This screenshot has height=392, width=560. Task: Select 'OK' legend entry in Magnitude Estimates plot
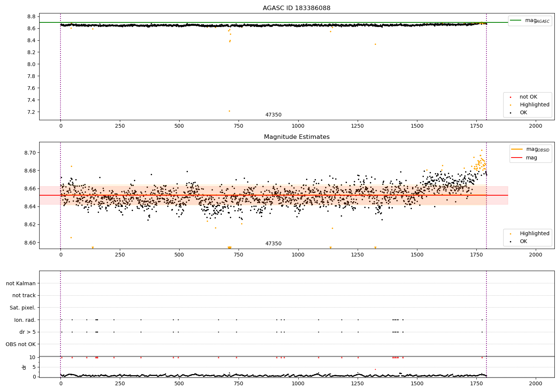click(x=523, y=242)
